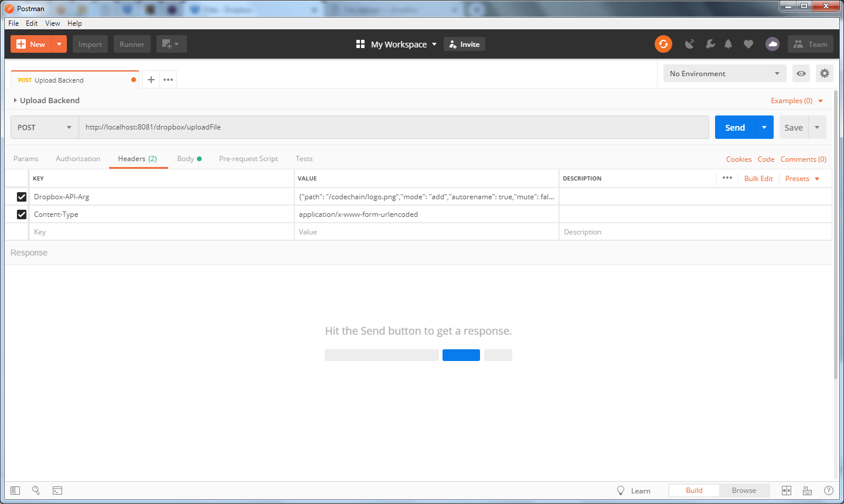Open the notifications bell
The height and width of the screenshot is (504, 844).
tap(729, 44)
